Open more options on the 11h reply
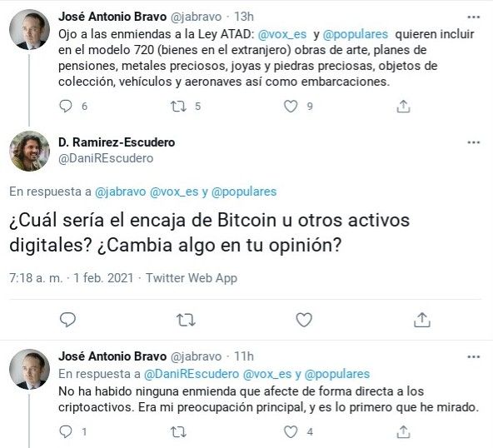 point(474,357)
